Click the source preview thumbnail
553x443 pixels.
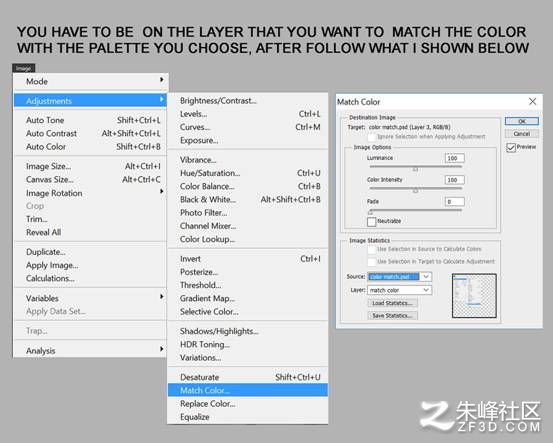click(474, 296)
